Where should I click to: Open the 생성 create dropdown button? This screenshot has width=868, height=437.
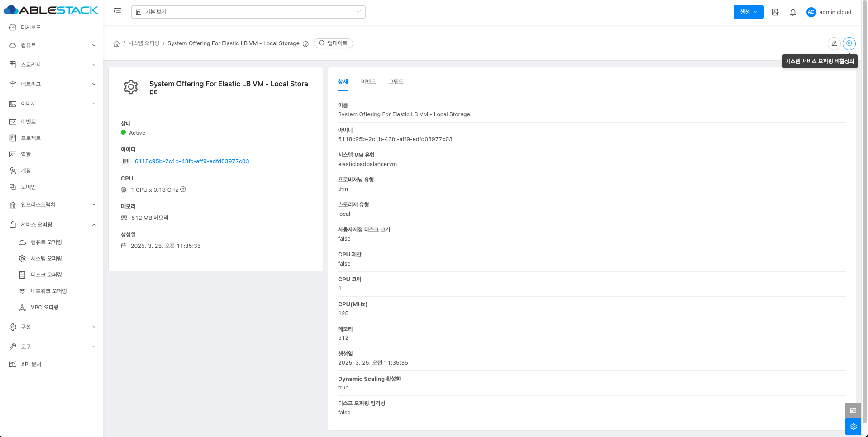(x=748, y=12)
